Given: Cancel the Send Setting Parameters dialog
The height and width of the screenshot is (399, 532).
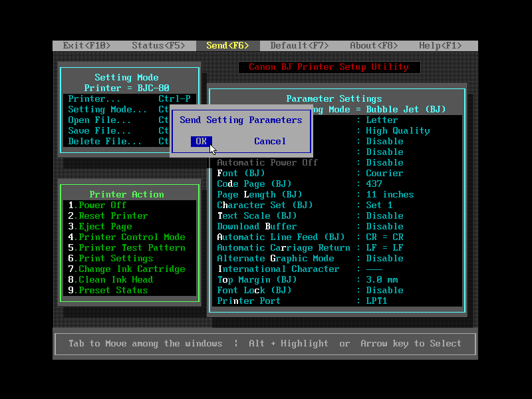Looking at the screenshot, I should pos(270,141).
